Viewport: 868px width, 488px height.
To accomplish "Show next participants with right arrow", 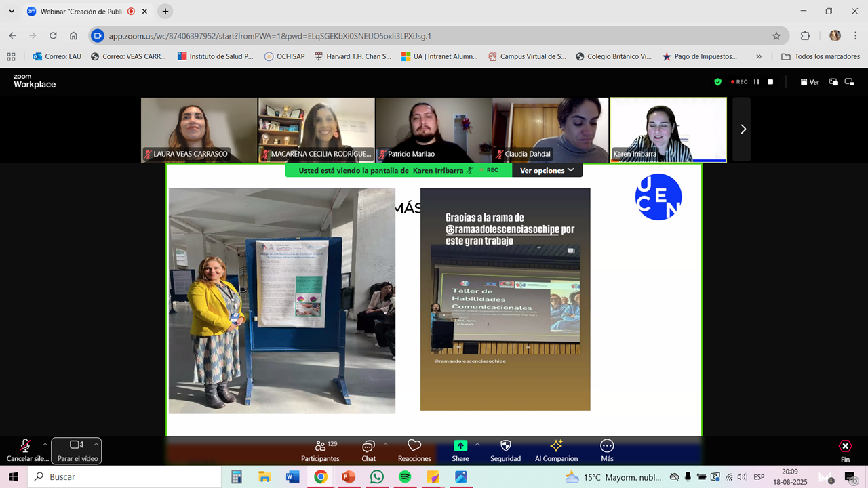I will 743,129.
